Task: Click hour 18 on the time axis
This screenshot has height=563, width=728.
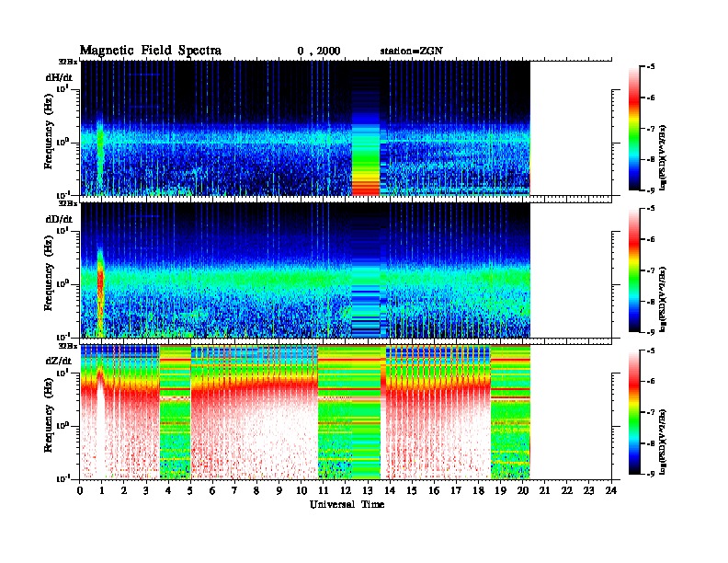Action: click(x=478, y=490)
